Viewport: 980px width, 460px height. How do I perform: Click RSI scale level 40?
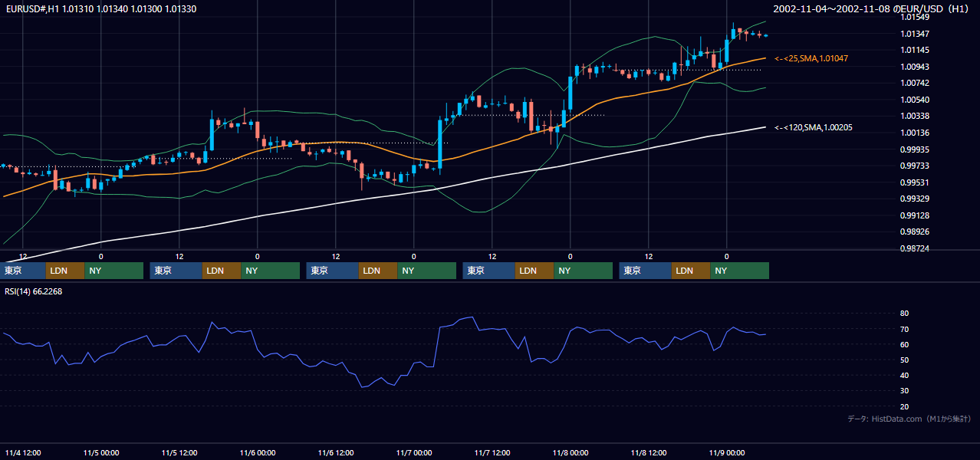(904, 375)
